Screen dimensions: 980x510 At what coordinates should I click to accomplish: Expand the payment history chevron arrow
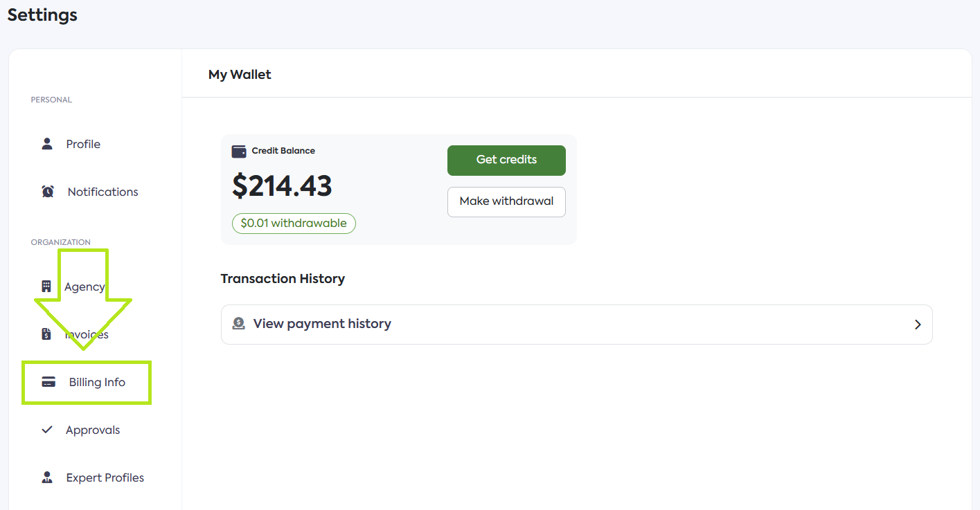(x=918, y=324)
